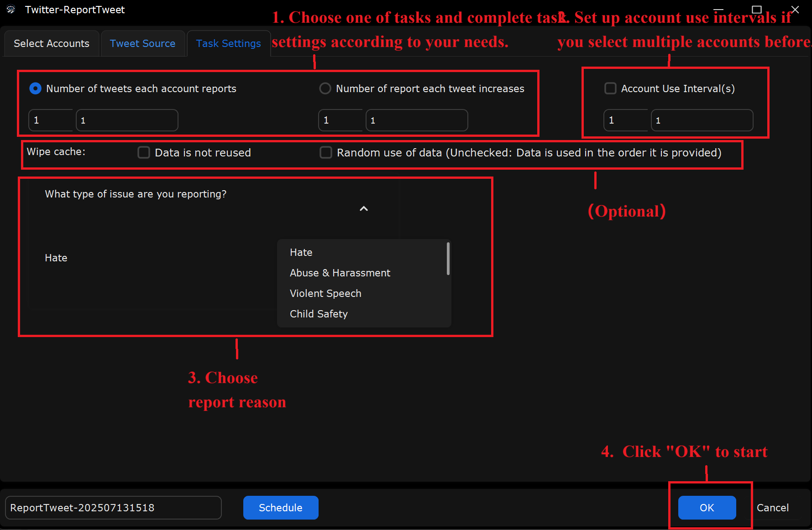Click the minimum tweets-per-account number field
This screenshot has width=812, height=530.
tap(51, 120)
